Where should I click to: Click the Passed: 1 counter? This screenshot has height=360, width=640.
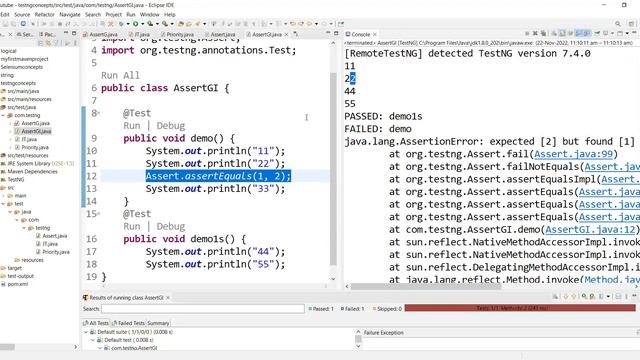tap(321, 309)
